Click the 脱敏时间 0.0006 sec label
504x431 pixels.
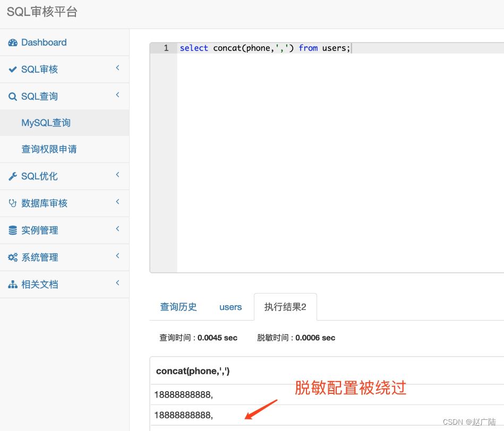296,338
